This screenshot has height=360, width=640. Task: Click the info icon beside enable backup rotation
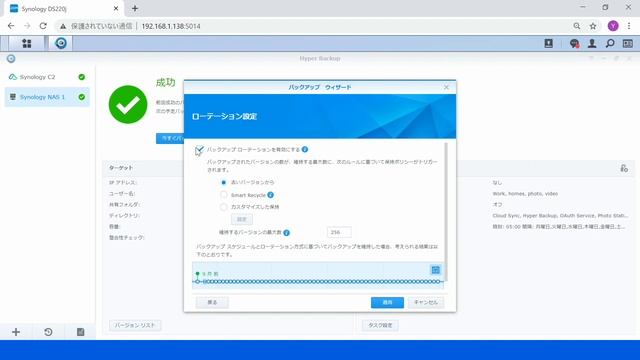click(305, 149)
